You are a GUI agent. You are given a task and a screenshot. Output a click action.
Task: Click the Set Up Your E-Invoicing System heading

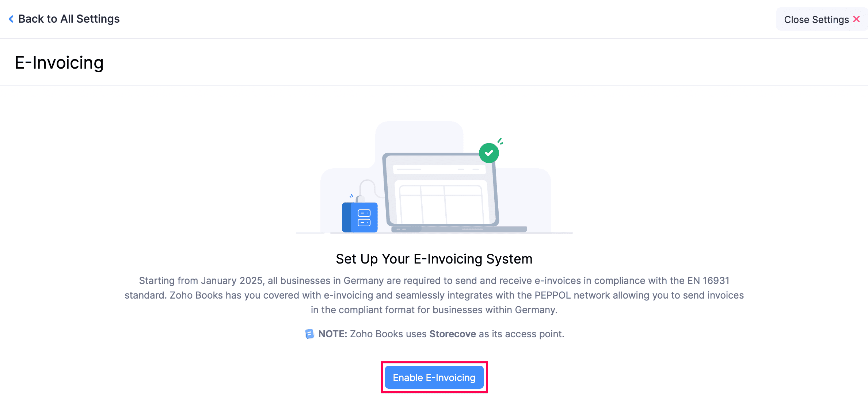434,259
